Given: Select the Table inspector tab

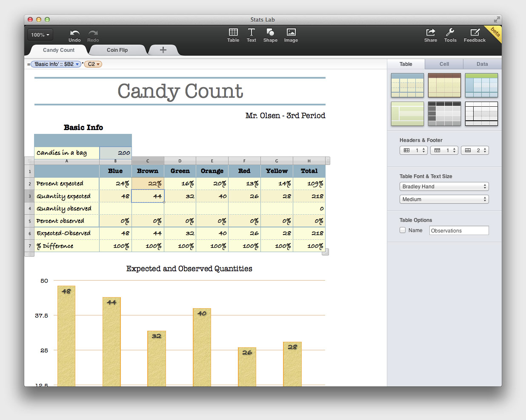Looking at the screenshot, I should point(406,64).
